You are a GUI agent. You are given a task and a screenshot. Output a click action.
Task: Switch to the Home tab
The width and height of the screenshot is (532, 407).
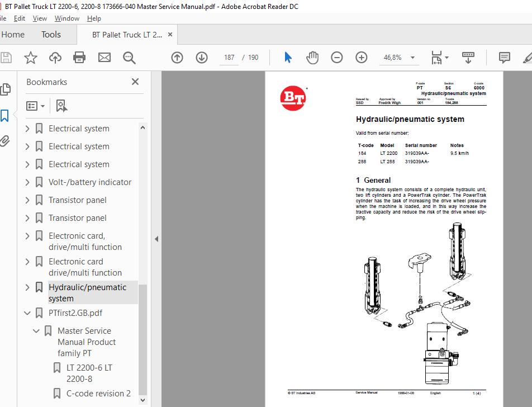(x=13, y=35)
